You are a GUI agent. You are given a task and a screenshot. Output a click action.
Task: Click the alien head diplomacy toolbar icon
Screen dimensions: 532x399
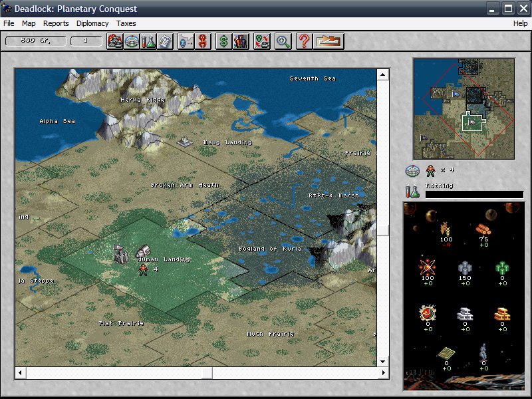(186, 41)
